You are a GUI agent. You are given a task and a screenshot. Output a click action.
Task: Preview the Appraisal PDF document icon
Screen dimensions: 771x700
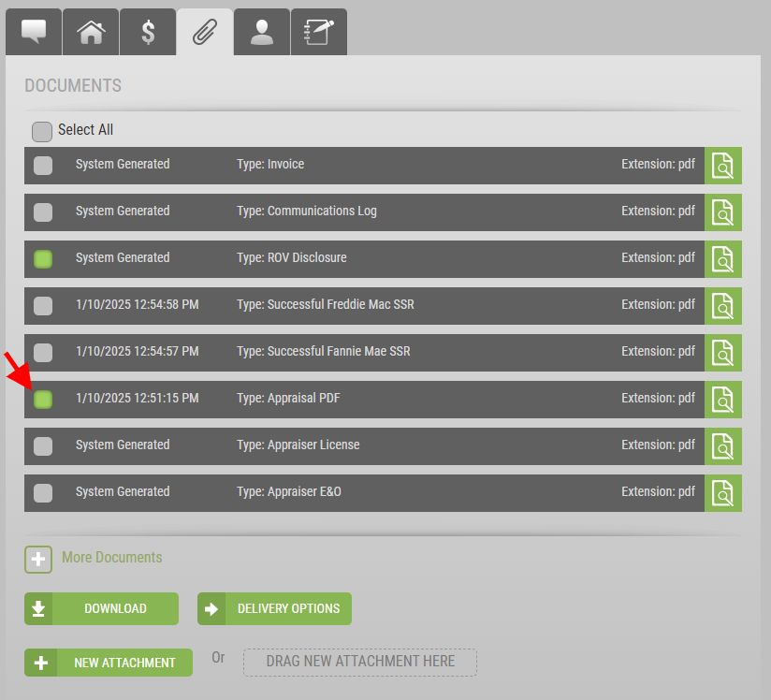[722, 399]
